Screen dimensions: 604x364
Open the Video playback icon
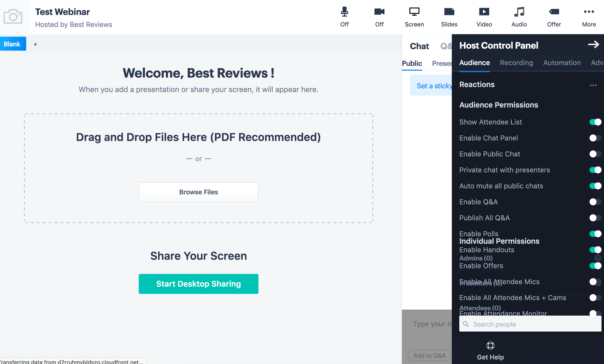(x=484, y=12)
